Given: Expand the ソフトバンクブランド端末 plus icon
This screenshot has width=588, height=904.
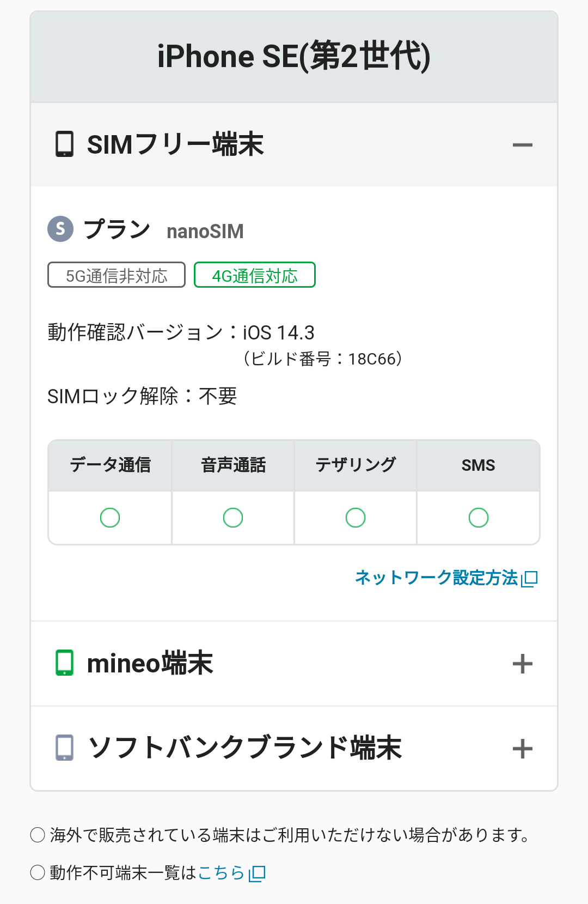Looking at the screenshot, I should pyautogui.click(x=522, y=749).
